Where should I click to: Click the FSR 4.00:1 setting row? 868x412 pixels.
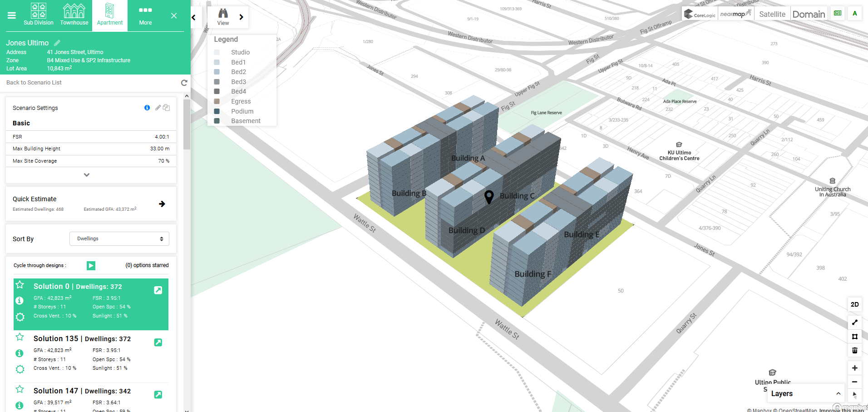pyautogui.click(x=91, y=137)
